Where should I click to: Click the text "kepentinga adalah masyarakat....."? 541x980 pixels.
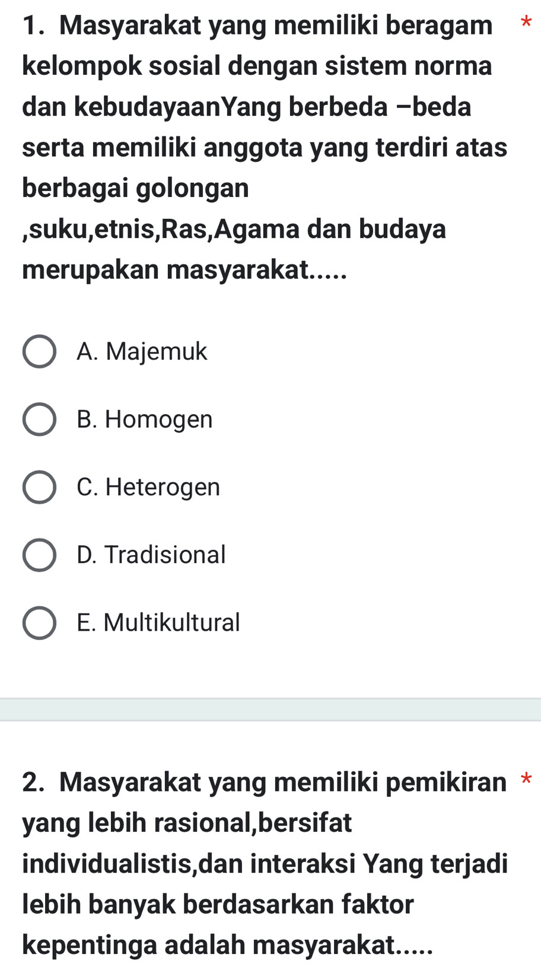[227, 944]
